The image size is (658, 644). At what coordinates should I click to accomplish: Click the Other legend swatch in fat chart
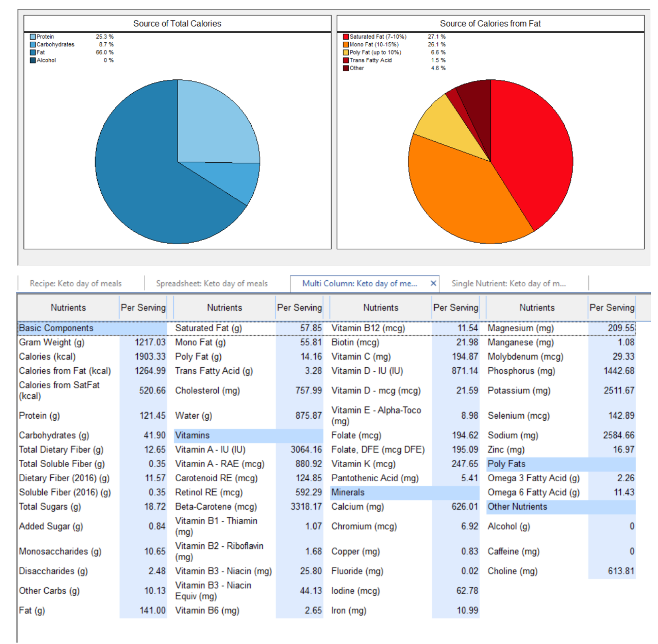point(346,68)
